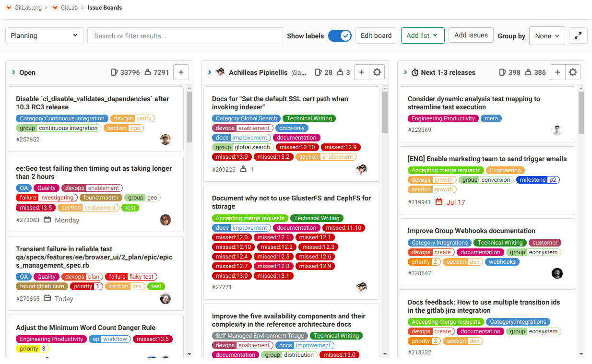This screenshot has height=364, width=592.
Task: Click the Add issues button
Action: coord(471,35)
